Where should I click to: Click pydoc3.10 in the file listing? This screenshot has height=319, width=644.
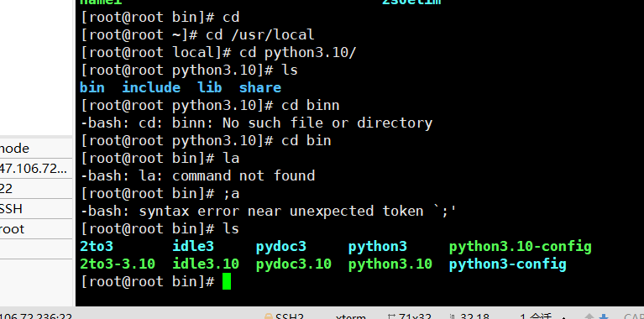tap(294, 264)
